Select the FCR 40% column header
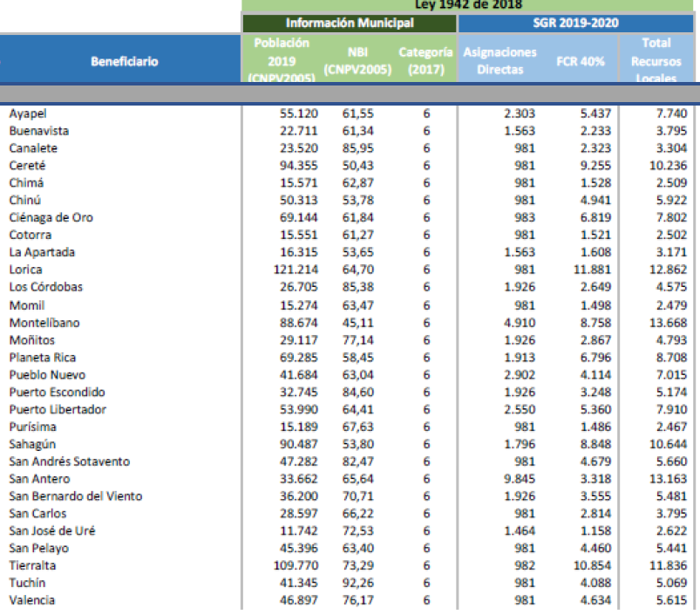The image size is (700, 615). [581, 62]
